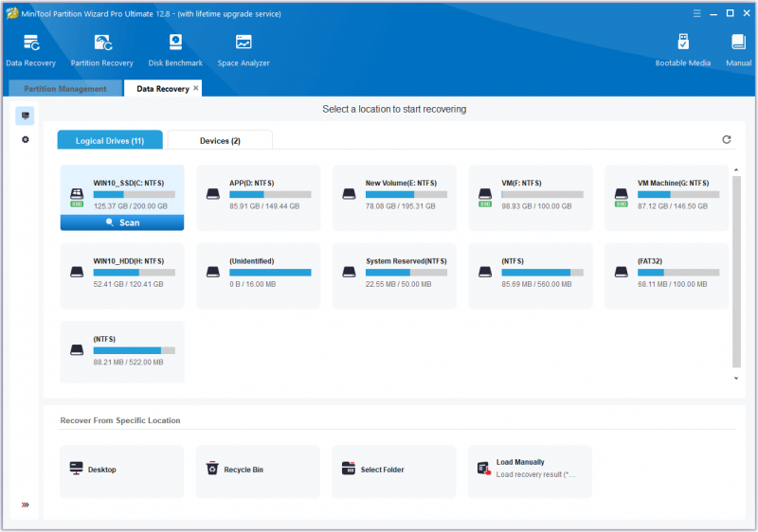Click Scan on the WIN10_SSD drive
Viewport: 758px width, 532px height.
(122, 222)
